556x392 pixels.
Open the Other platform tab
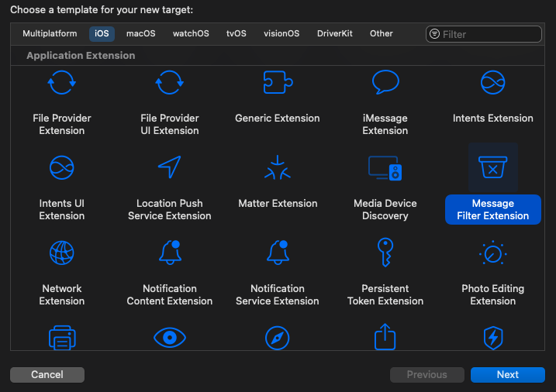pos(382,33)
